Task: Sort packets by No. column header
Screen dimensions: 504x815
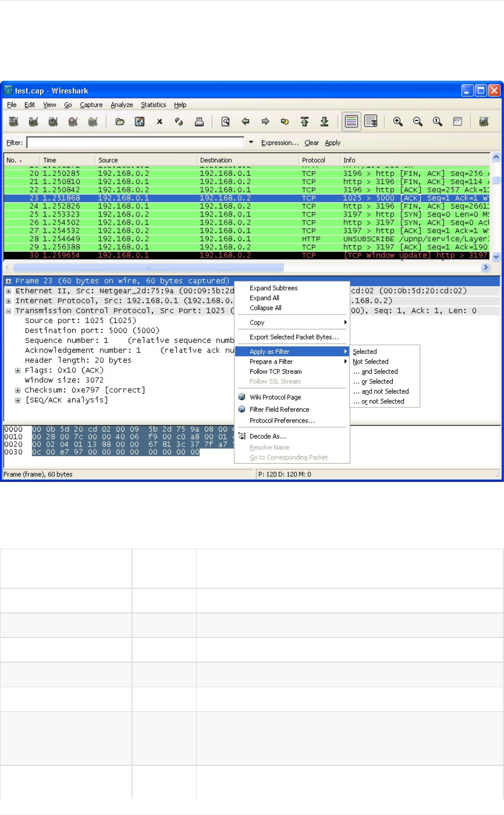Action: [x=21, y=160]
